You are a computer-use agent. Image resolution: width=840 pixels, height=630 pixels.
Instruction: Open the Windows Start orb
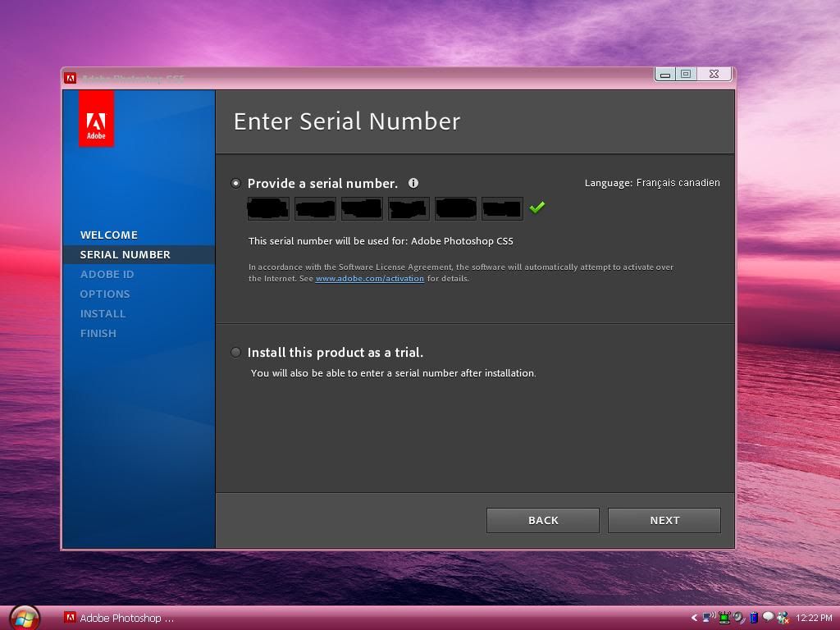coord(25,618)
